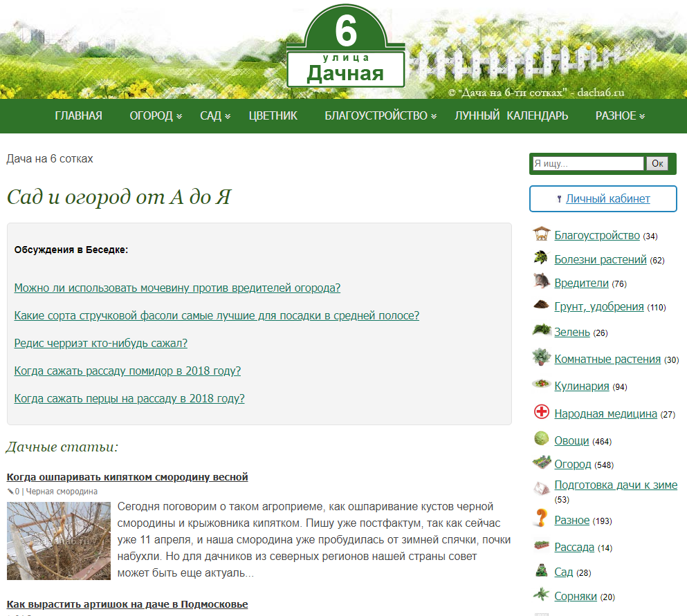
Task: Expand the Разное menu in navigation bar
Action: tap(620, 116)
